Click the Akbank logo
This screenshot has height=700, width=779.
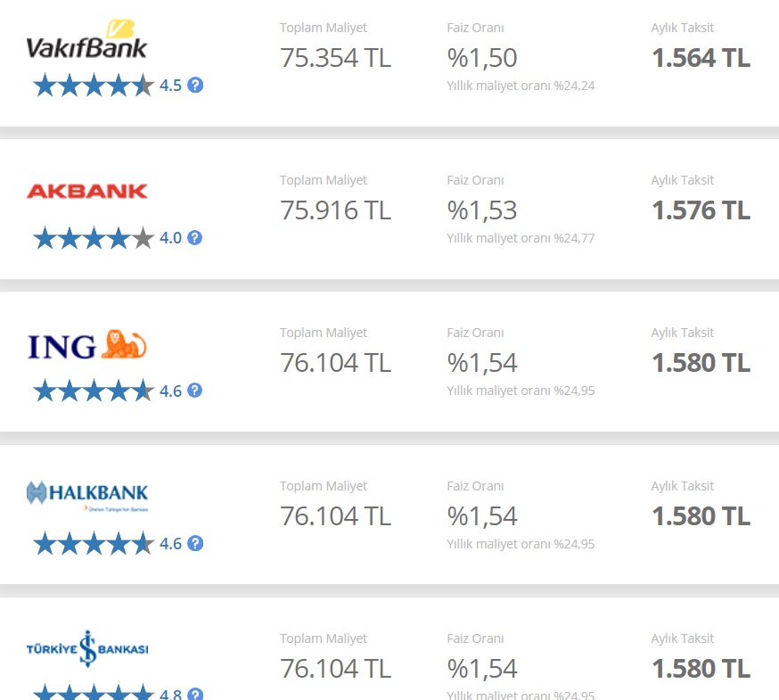87,192
